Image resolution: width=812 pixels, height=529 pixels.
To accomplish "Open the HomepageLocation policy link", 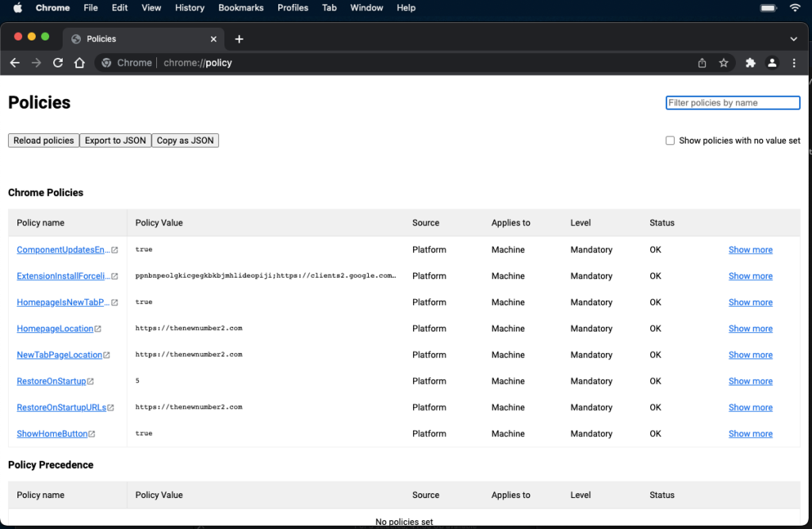I will point(55,328).
